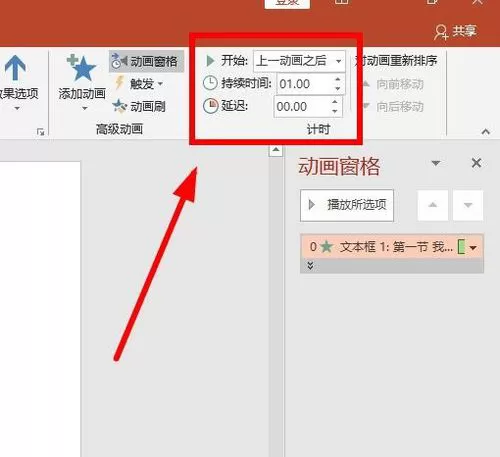Click the slide scrollbar up arrow
Viewport: 500px width, 457px height.
pos(276,150)
